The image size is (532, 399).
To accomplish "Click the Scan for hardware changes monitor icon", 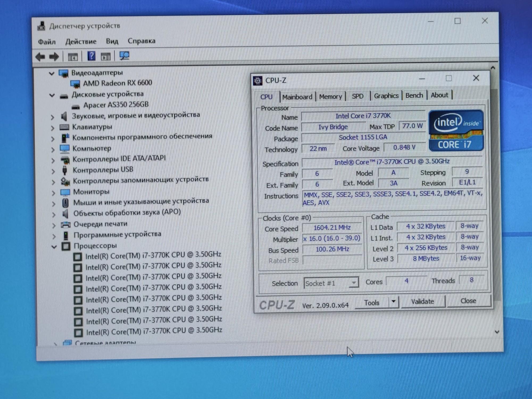I will [x=124, y=56].
